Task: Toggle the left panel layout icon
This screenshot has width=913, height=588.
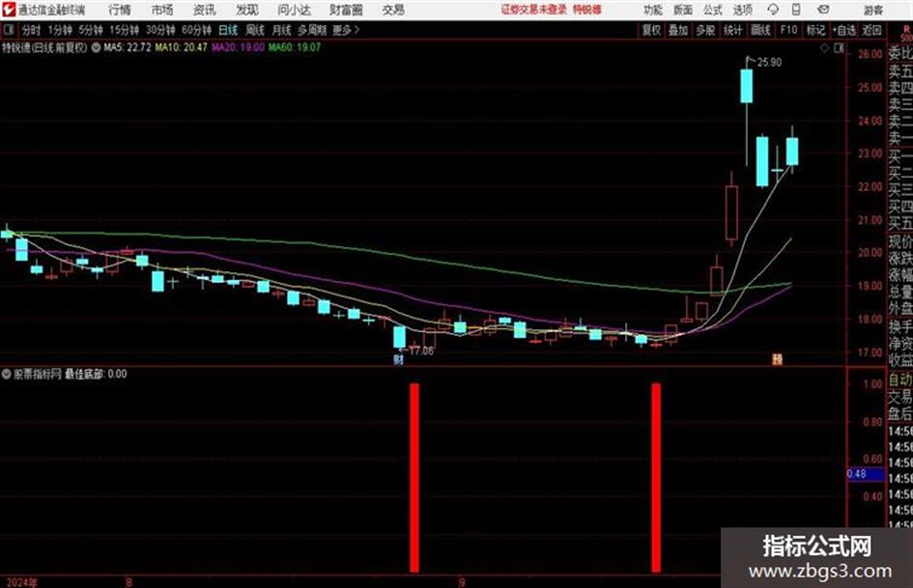Action: coord(8,29)
